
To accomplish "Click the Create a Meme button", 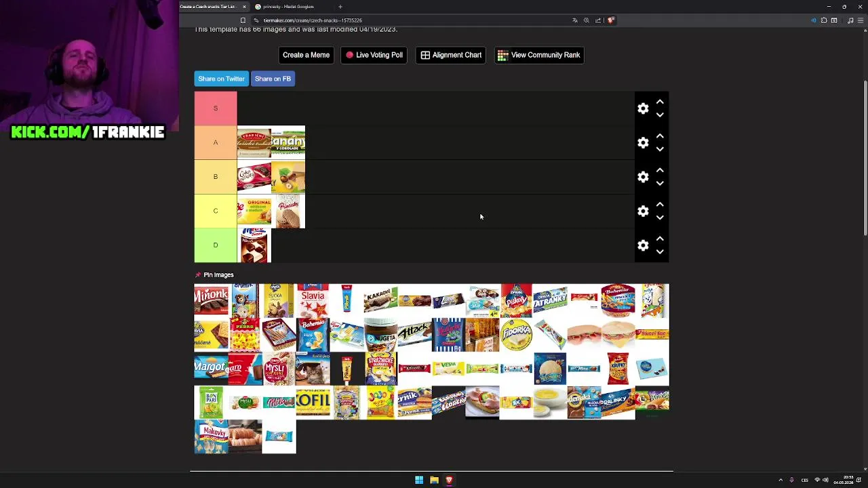I will 306,55.
